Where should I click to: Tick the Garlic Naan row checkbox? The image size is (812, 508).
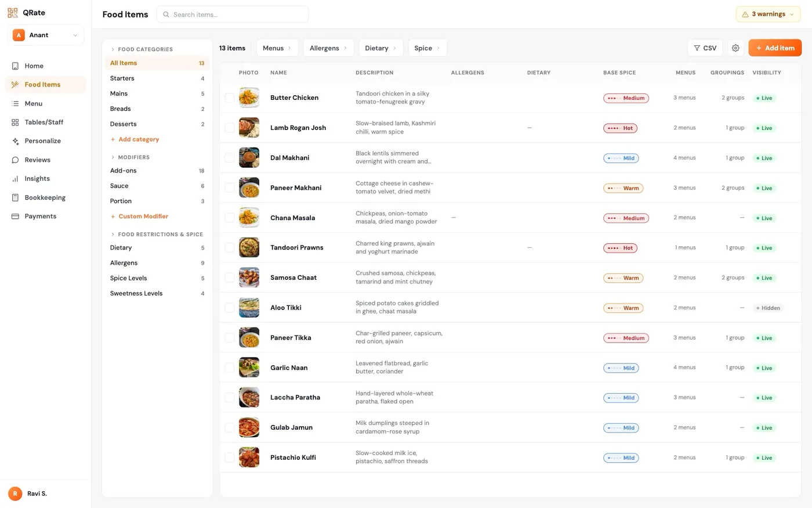pos(230,368)
